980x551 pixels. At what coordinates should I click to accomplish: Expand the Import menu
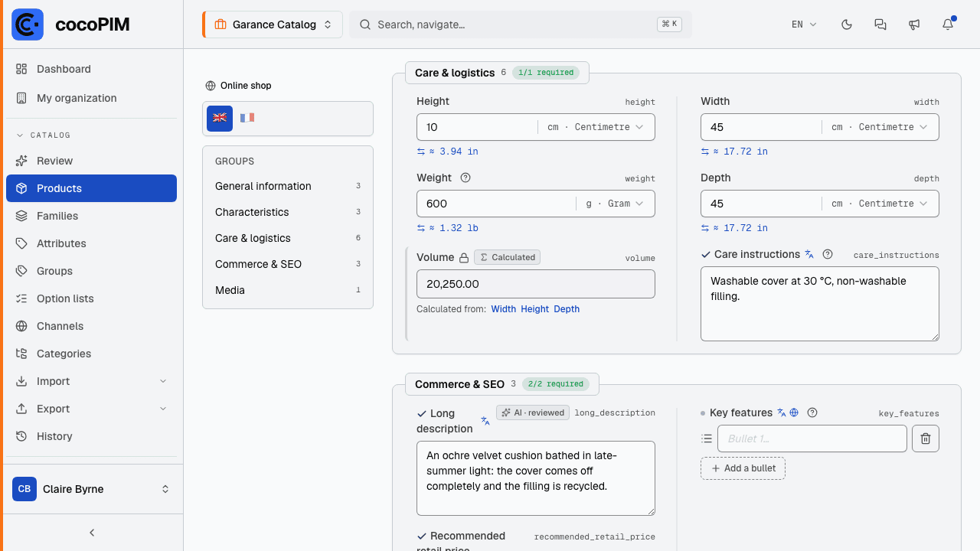pyautogui.click(x=92, y=381)
